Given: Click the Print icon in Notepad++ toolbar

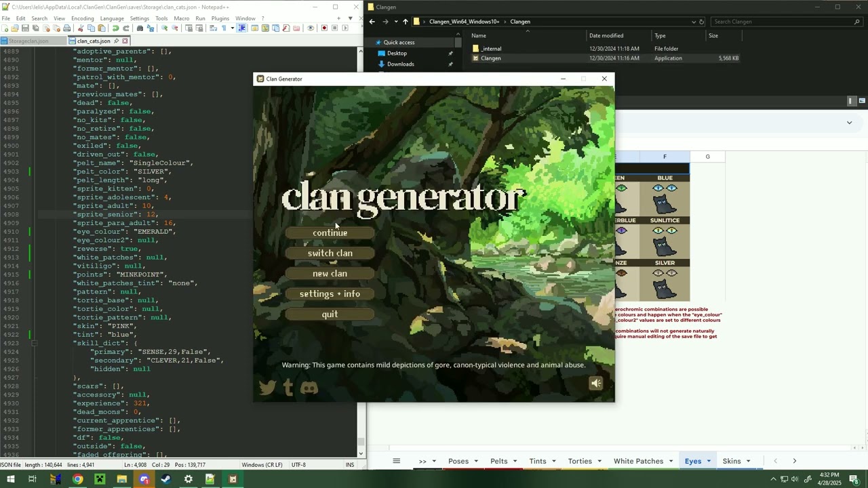Looking at the screenshot, I should (x=66, y=28).
